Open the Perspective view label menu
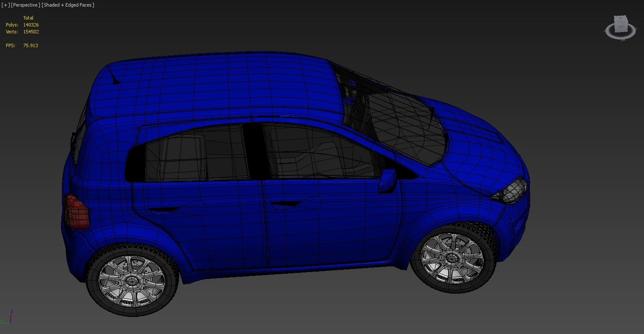Viewport: 644px width, 334px height. 25,5
